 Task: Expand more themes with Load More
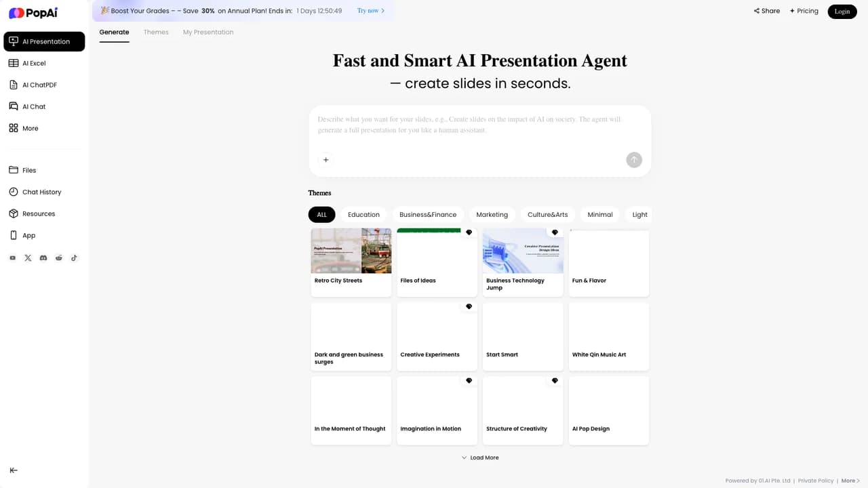479,457
